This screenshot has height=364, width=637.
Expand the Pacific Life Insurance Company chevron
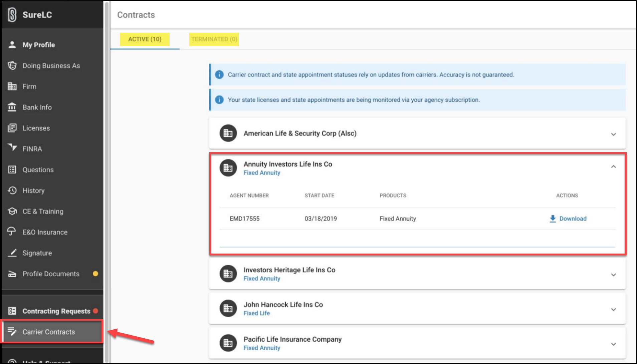(x=613, y=344)
